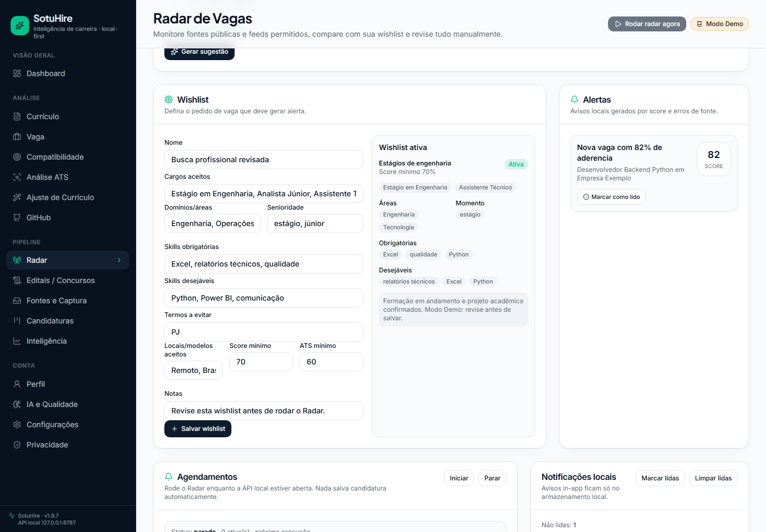Set the Score mínimo field value
766x532 pixels.
click(261, 362)
